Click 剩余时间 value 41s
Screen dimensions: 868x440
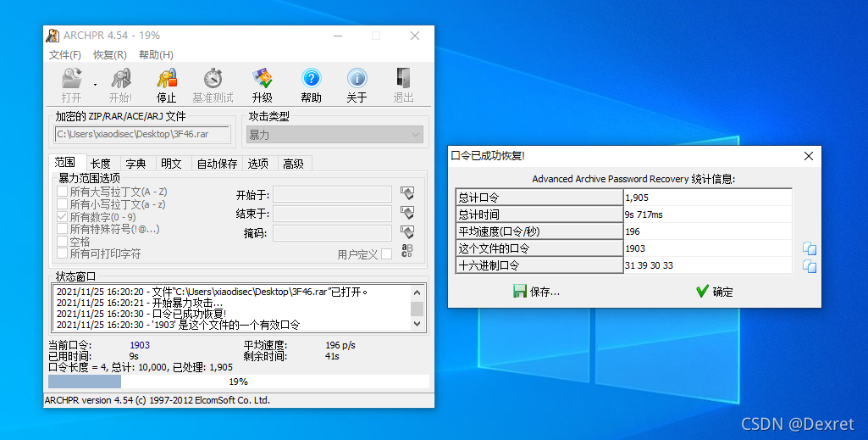[x=332, y=356]
